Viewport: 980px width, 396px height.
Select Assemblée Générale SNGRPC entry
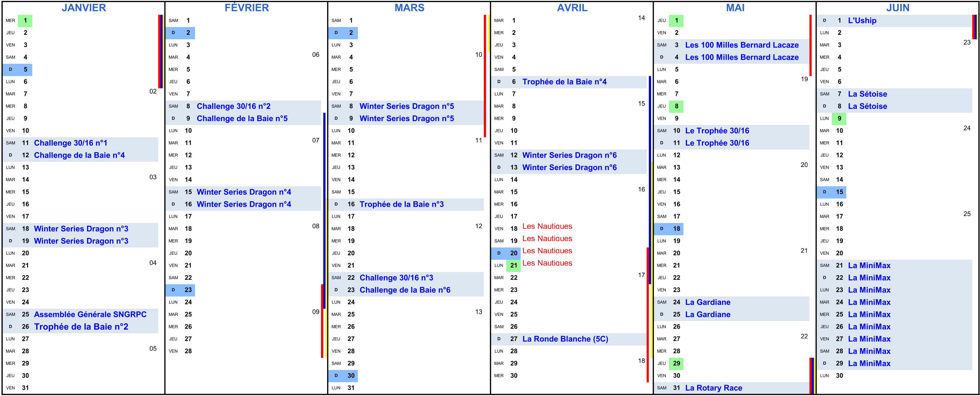point(90,314)
